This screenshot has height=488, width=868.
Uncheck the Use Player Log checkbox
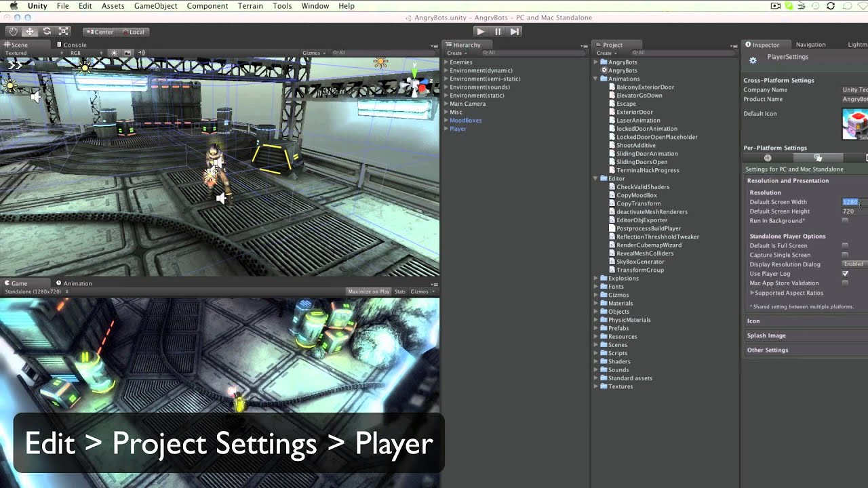click(845, 274)
